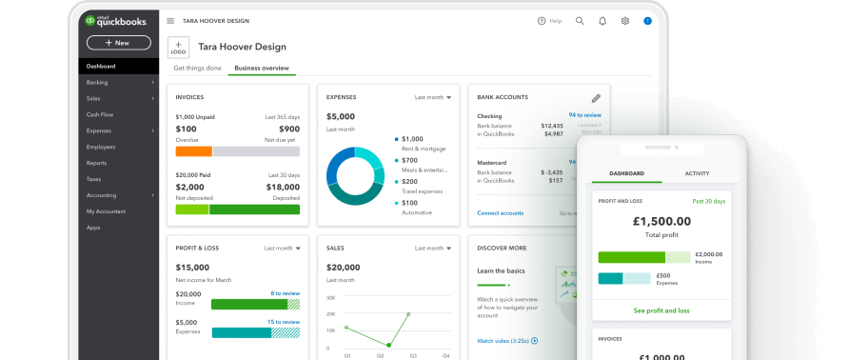Image resolution: width=868 pixels, height=360 pixels.
Task: Select mobile DASHBOARD tab
Action: (x=626, y=173)
